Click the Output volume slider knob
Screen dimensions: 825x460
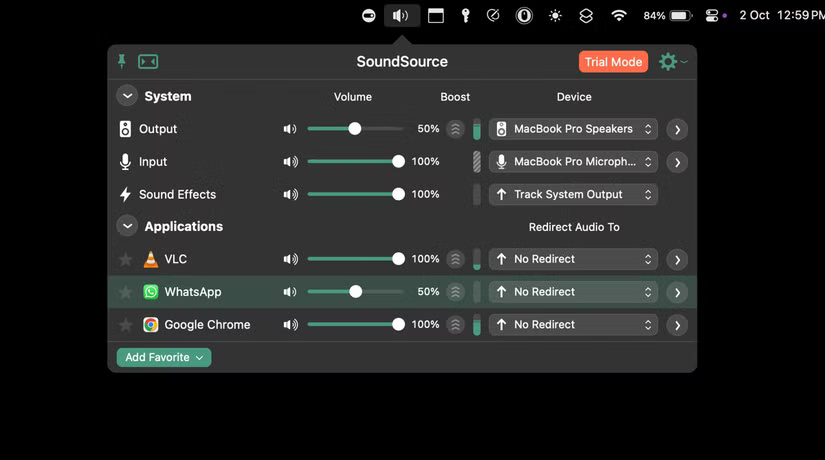click(x=354, y=129)
